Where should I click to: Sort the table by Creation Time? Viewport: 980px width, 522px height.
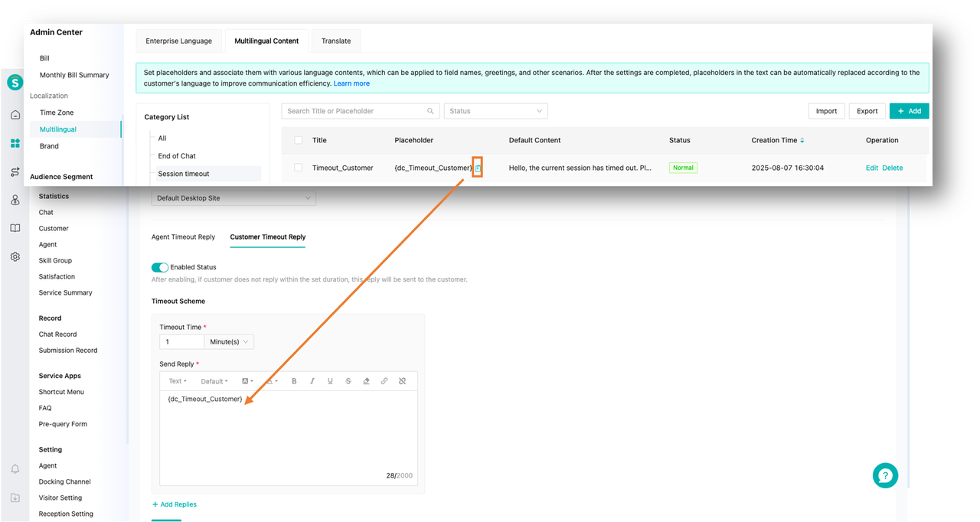tap(802, 141)
